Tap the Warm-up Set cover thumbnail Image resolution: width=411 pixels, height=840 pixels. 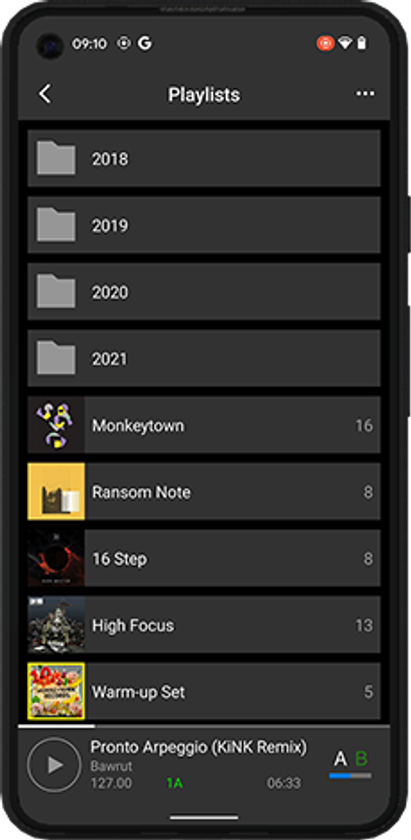coord(56,691)
